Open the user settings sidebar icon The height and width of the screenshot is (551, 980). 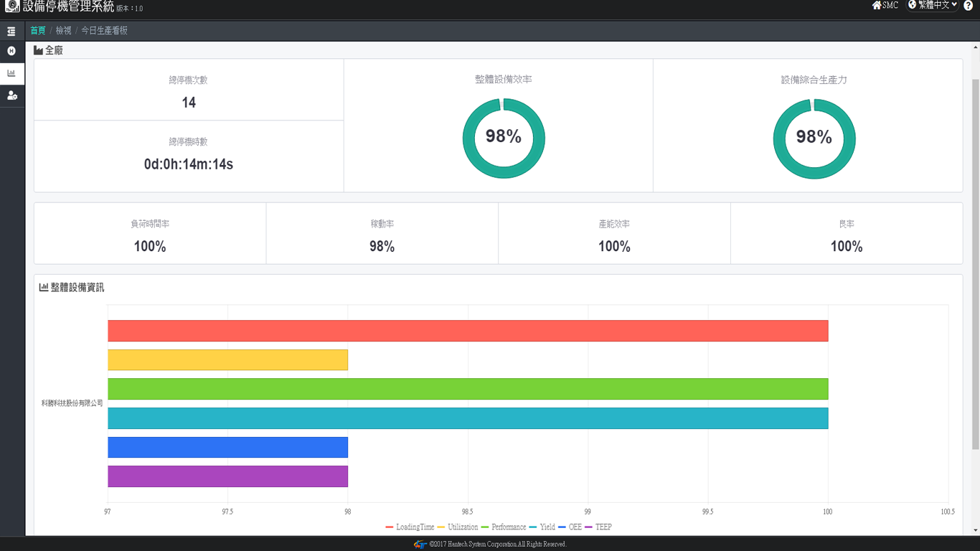(11, 95)
